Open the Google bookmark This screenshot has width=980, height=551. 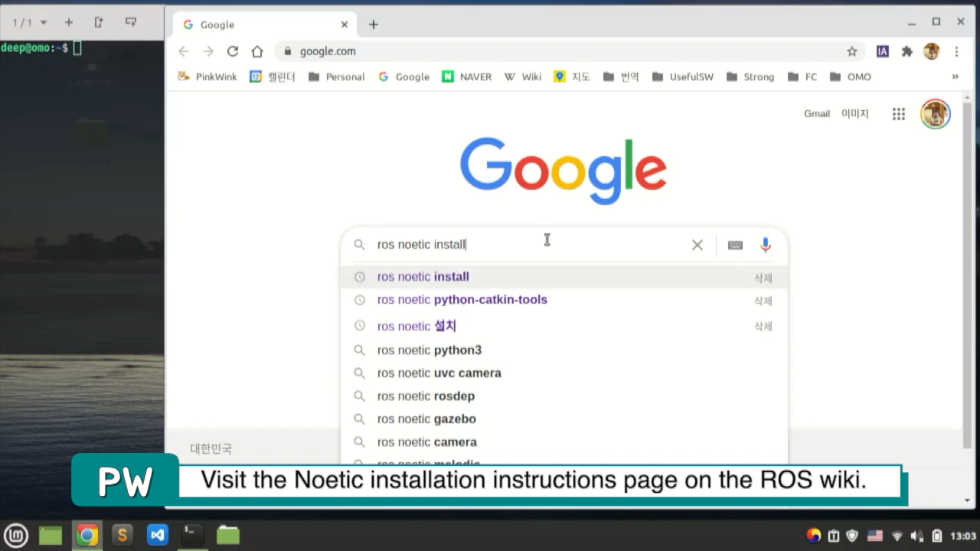(403, 77)
